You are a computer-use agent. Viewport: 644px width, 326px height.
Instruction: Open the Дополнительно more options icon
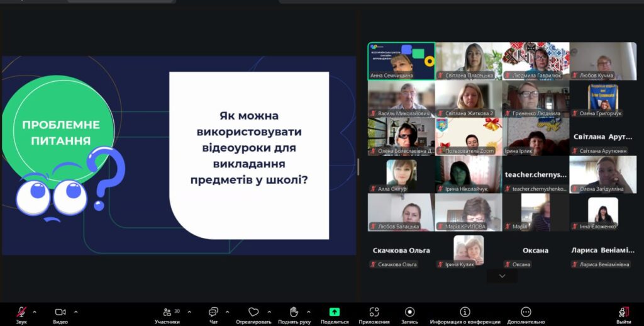526,312
